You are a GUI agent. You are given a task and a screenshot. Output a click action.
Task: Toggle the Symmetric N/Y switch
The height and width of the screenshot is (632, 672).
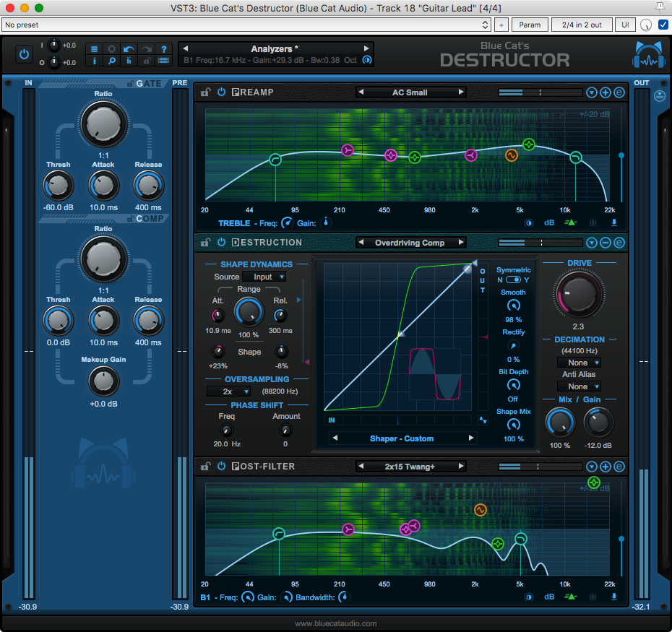click(x=513, y=280)
